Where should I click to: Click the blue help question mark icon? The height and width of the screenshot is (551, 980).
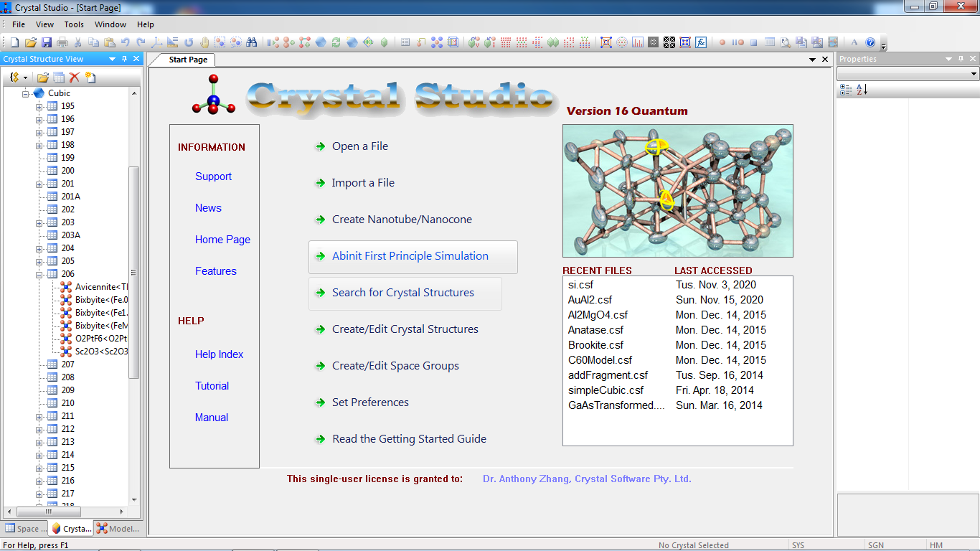(x=870, y=42)
